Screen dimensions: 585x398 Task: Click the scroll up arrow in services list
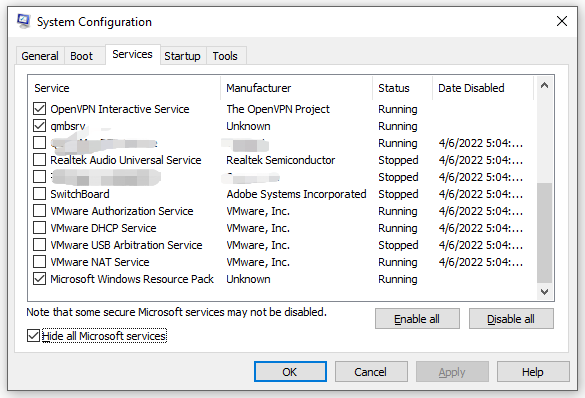click(x=544, y=85)
